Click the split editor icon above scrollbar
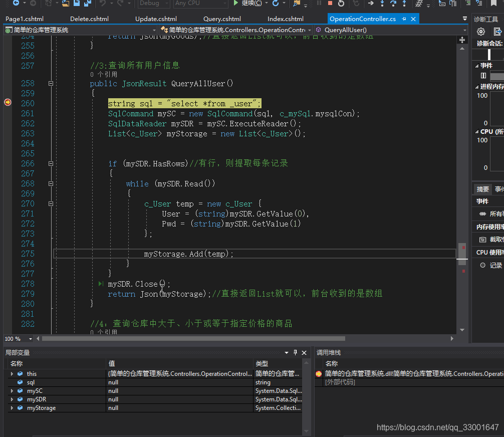 (x=462, y=40)
